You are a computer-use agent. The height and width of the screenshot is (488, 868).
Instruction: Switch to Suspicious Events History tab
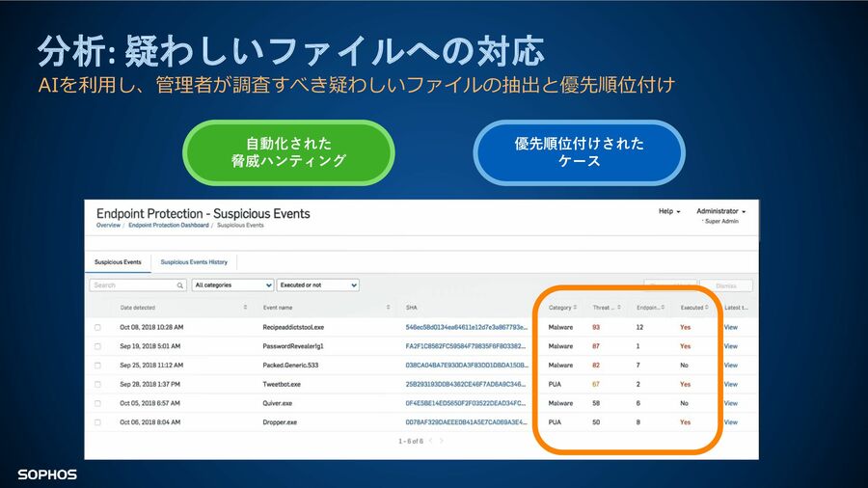tap(194, 261)
